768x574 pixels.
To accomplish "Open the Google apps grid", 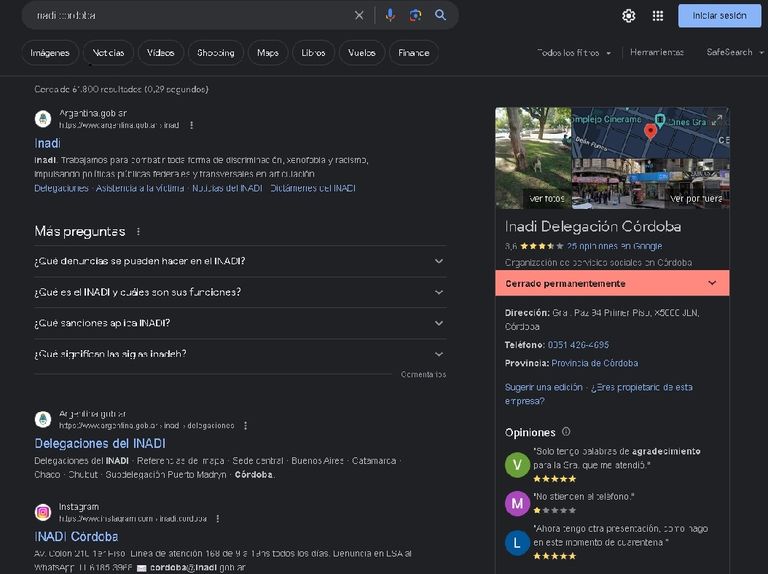I will (658, 16).
